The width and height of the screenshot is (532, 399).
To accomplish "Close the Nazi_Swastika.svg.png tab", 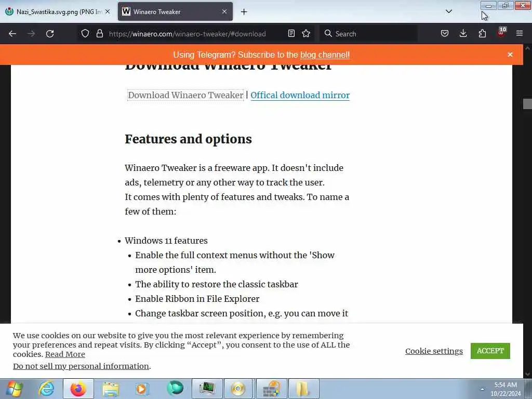I will [108, 11].
